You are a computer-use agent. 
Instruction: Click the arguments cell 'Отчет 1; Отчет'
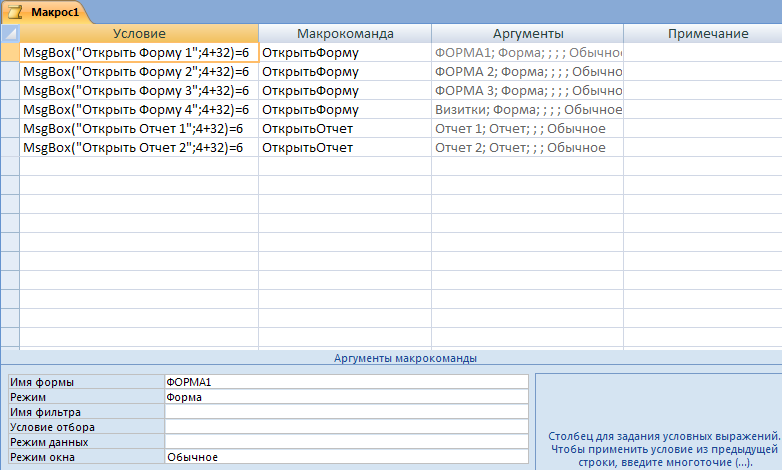[x=528, y=129]
